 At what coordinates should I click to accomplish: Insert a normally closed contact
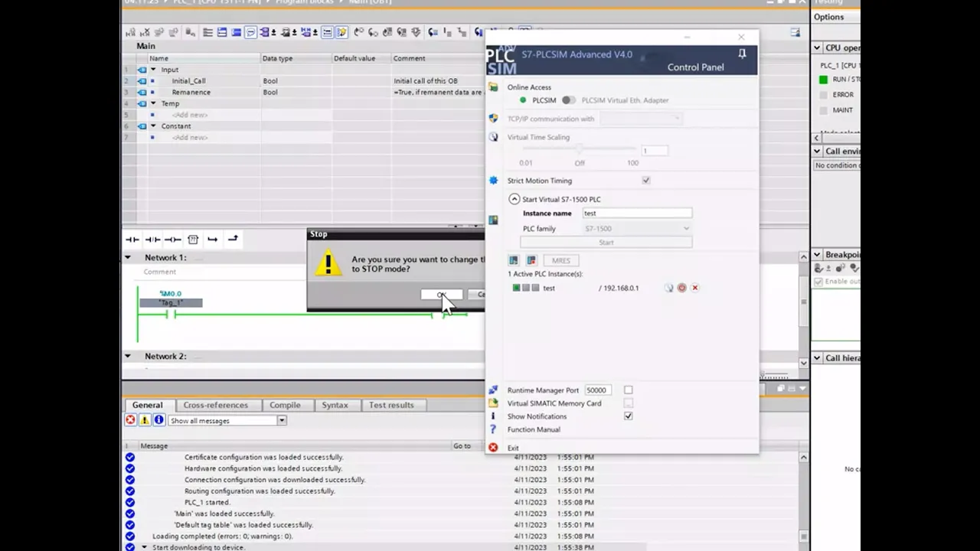click(152, 240)
